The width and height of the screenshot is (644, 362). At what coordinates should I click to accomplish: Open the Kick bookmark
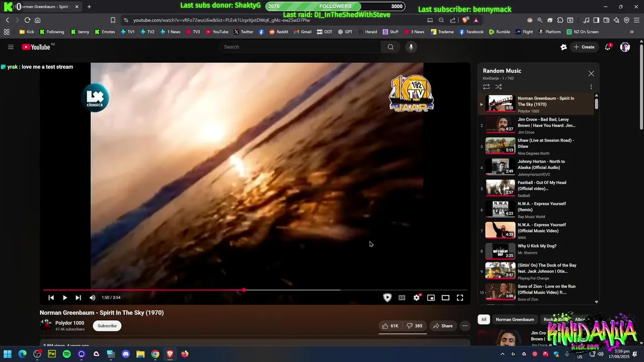click(27, 32)
